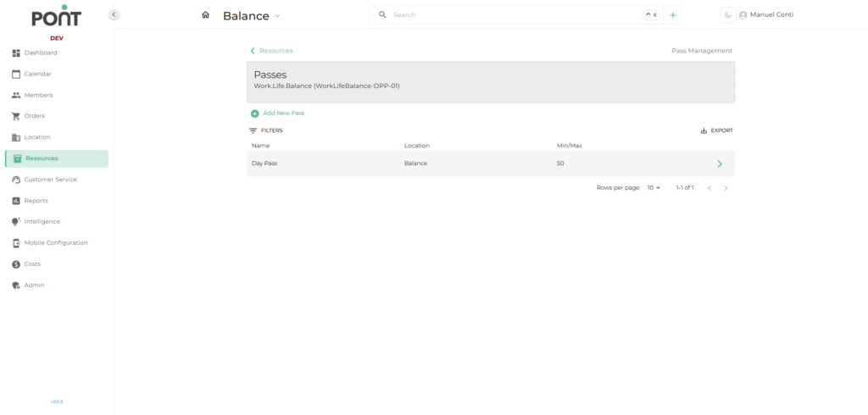Image resolution: width=868 pixels, height=415 pixels.
Task: Select Reports in the sidebar menu
Action: pos(36,201)
